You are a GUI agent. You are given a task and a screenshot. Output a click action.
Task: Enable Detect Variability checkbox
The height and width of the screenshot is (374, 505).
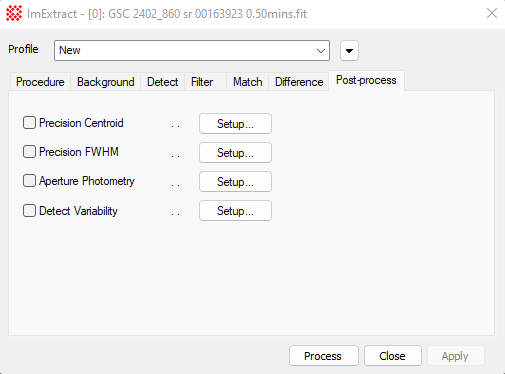pos(29,211)
